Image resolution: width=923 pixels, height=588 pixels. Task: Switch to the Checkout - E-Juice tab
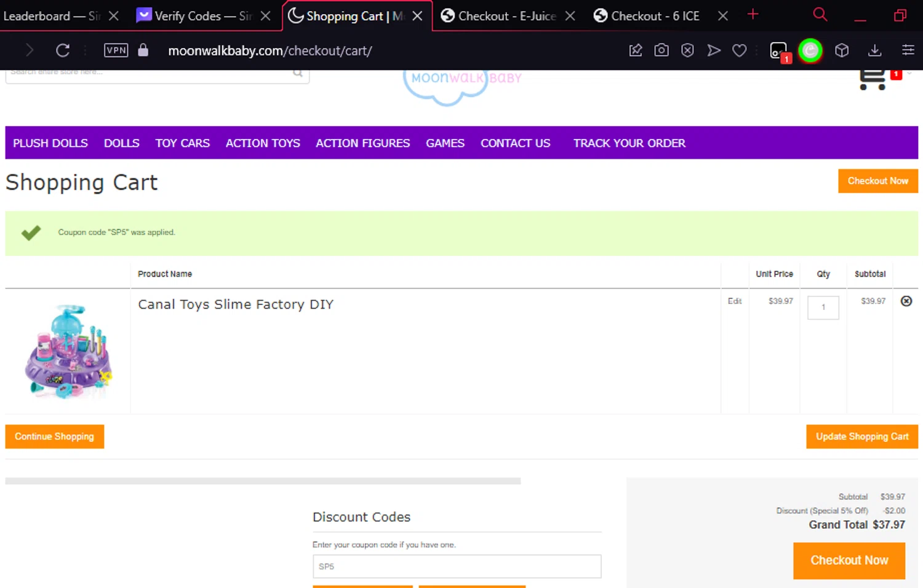click(500, 16)
